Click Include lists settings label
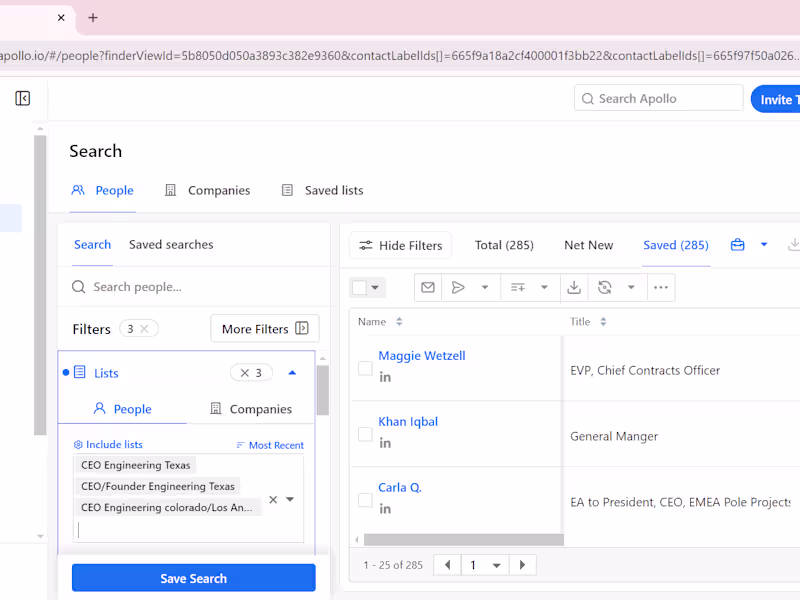This screenshot has width=800, height=600. tap(108, 444)
